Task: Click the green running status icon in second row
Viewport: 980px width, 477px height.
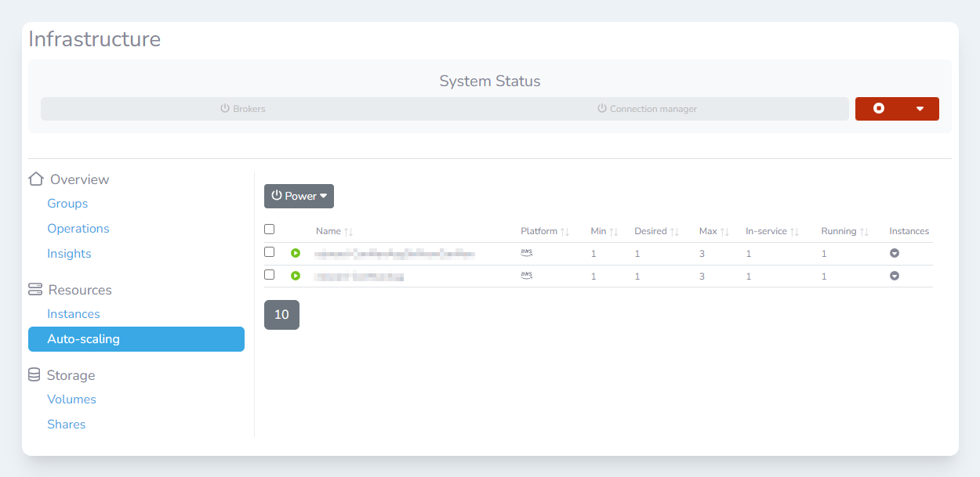Action: [x=296, y=276]
